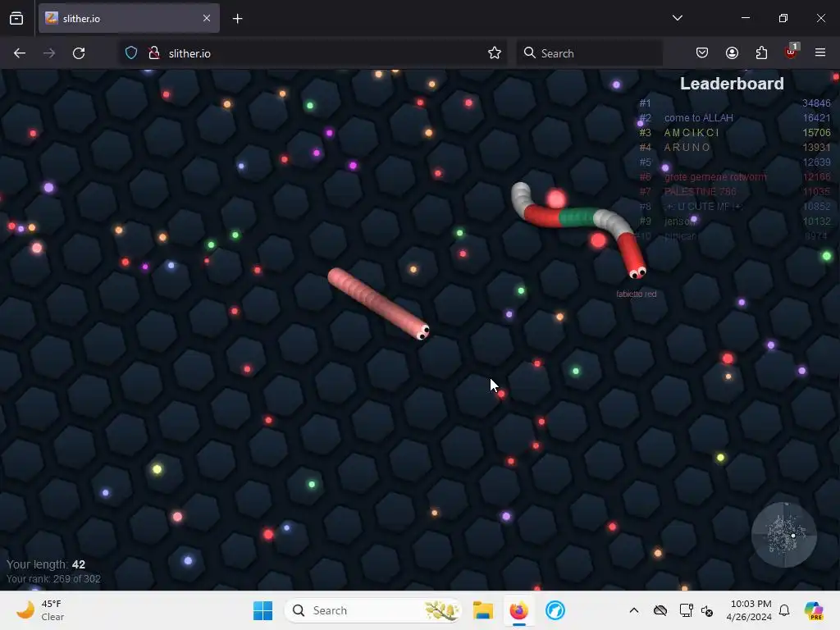The height and width of the screenshot is (630, 840).
Task: Open tracking protection shield panel
Action: click(131, 53)
